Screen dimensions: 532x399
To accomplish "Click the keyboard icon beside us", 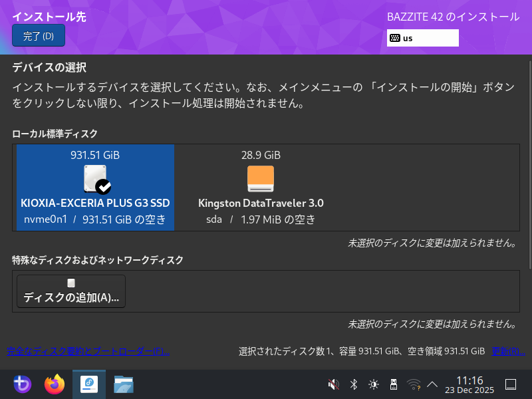I will (x=395, y=38).
